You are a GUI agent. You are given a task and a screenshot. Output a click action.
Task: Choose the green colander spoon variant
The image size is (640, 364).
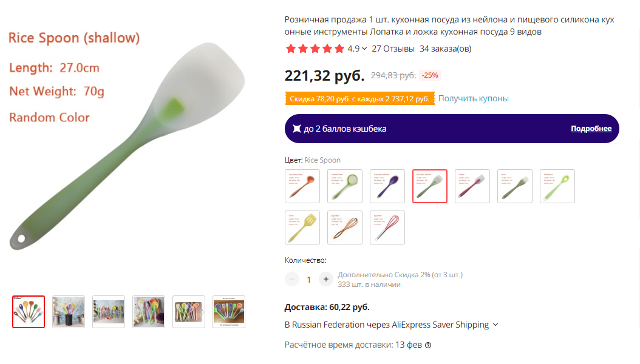click(x=345, y=186)
